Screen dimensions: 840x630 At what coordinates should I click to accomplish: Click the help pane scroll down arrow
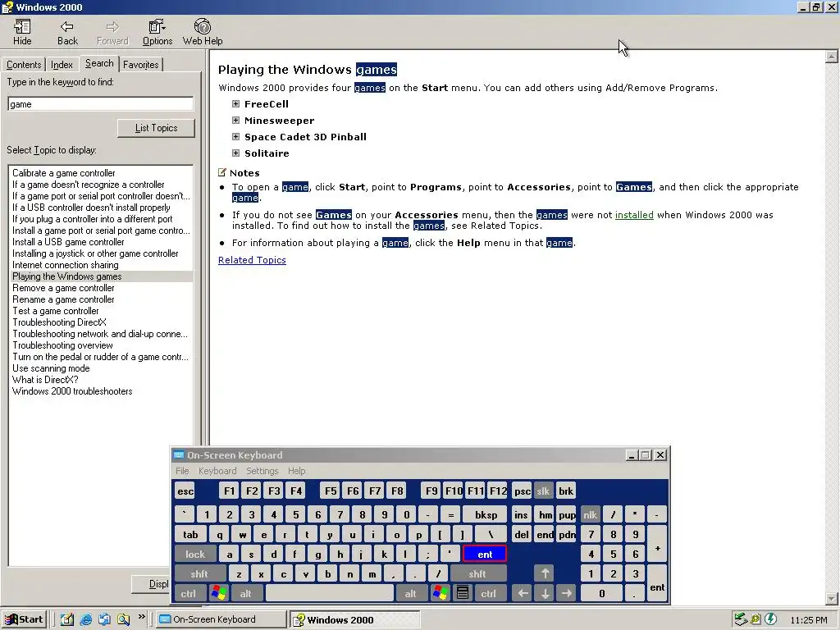(832, 598)
